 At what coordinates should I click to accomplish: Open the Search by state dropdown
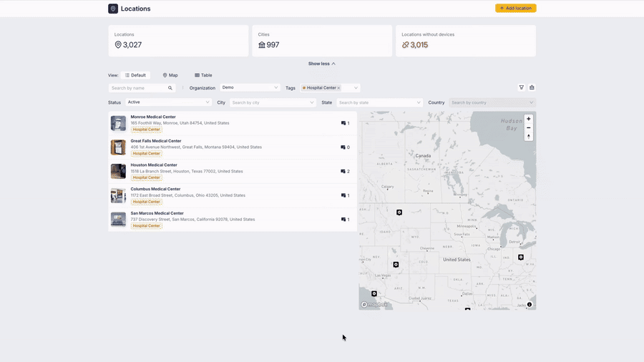tap(379, 102)
